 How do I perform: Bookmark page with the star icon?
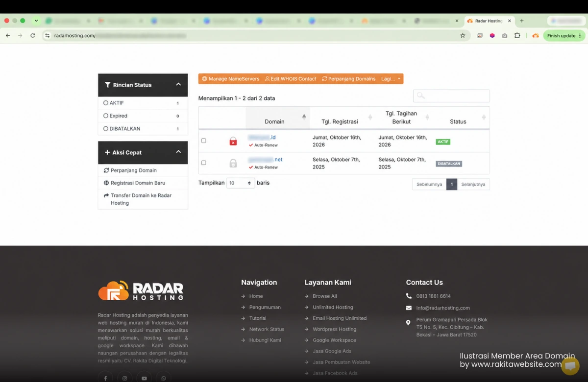click(x=463, y=36)
